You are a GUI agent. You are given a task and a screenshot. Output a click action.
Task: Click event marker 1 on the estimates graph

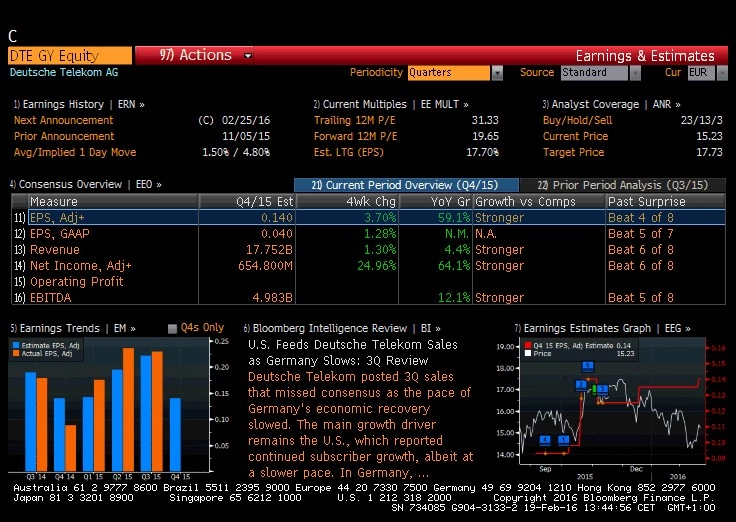pyautogui.click(x=564, y=440)
